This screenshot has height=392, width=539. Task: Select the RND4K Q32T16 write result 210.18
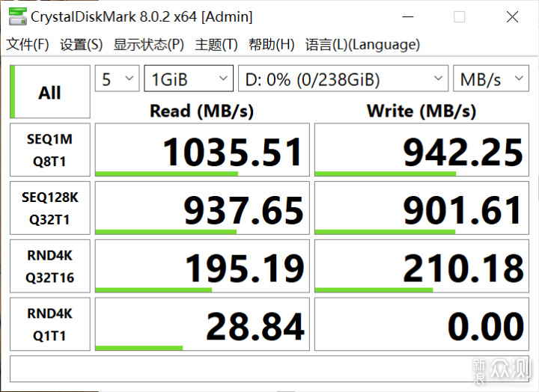pyautogui.click(x=421, y=266)
